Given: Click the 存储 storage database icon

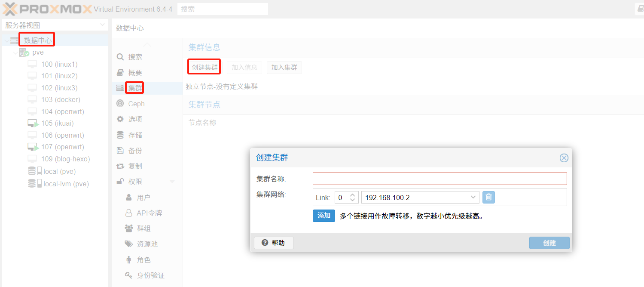Looking at the screenshot, I should click(x=120, y=135).
